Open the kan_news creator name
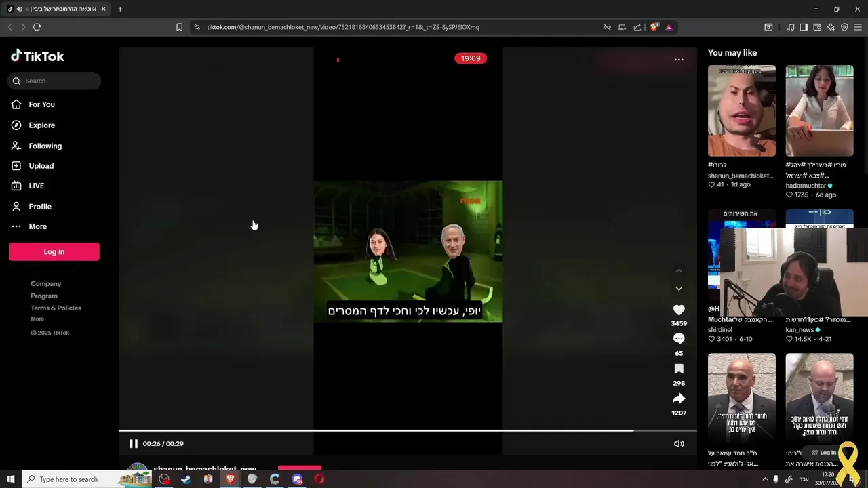 (800, 330)
